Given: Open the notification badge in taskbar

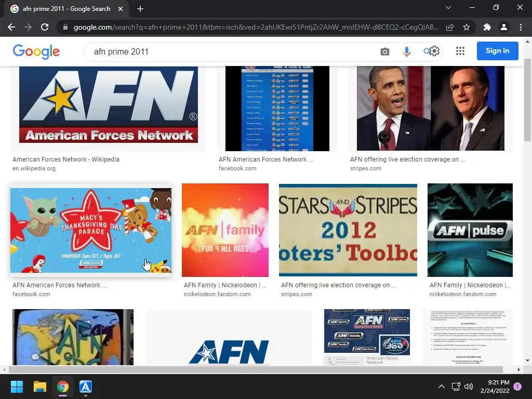Looking at the screenshot, I should click(517, 387).
